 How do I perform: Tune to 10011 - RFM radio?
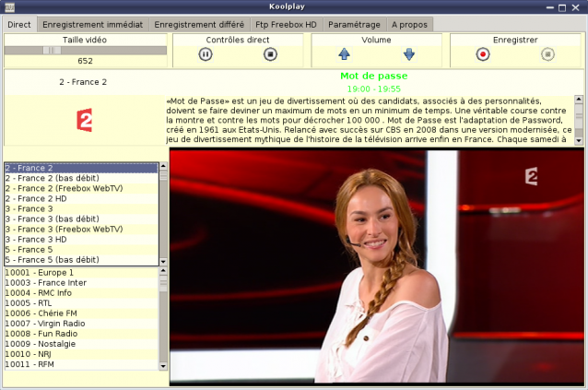tap(81, 364)
